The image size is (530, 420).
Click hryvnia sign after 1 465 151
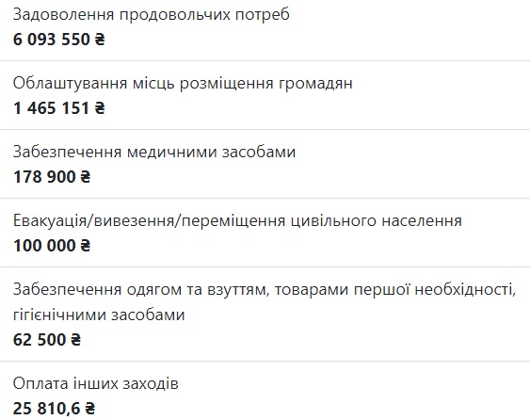pos(100,108)
